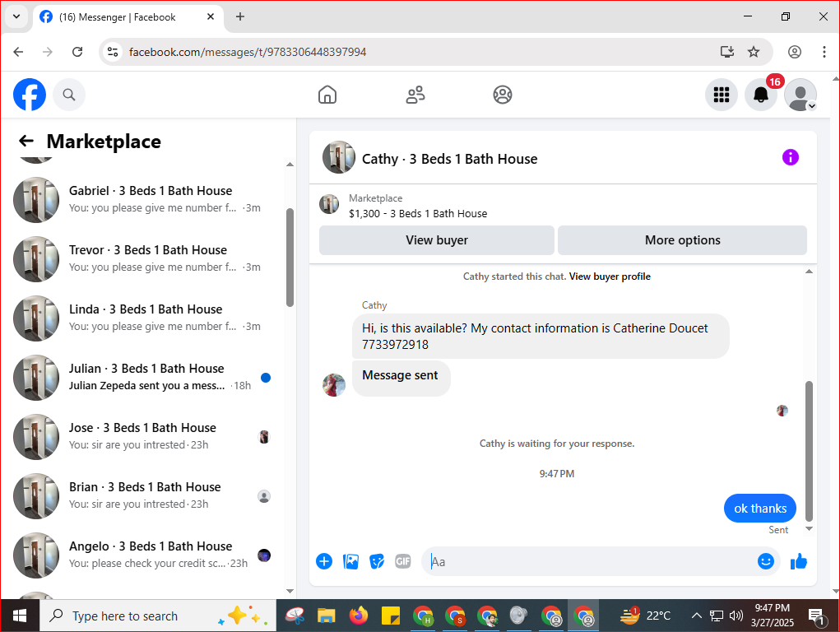This screenshot has width=840, height=632.
Task: Open site information icon in address bar
Action: click(113, 52)
